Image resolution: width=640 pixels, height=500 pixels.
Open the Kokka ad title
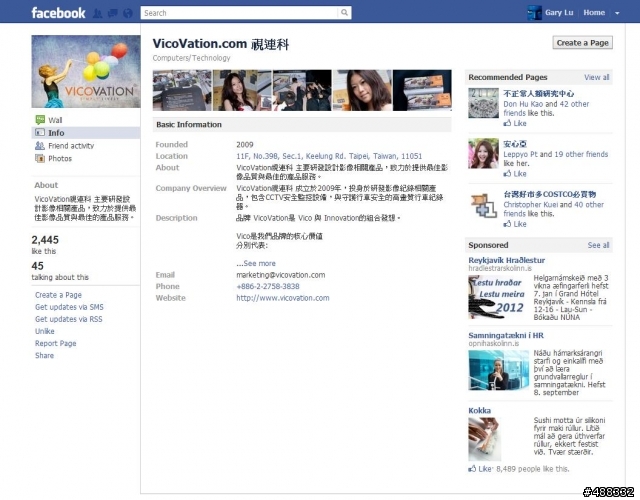coord(480,410)
